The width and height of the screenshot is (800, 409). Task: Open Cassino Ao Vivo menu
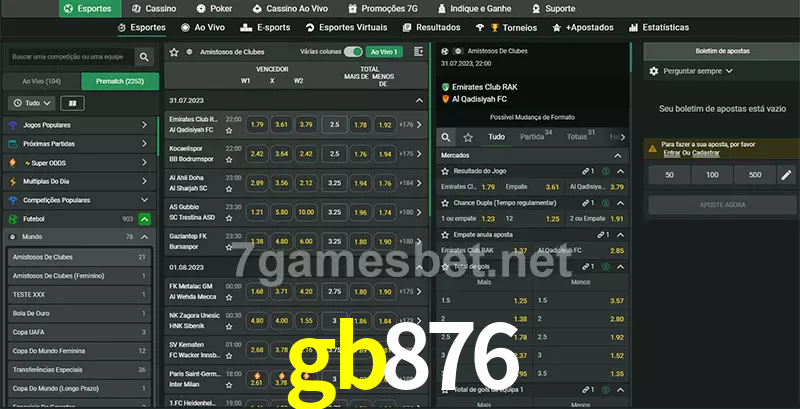(x=290, y=9)
